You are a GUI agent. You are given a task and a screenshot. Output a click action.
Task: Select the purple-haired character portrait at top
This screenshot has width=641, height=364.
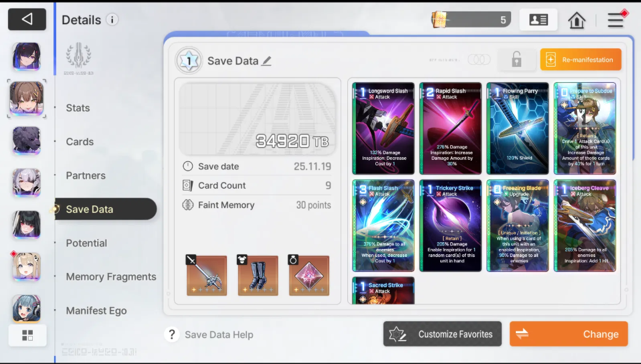(x=27, y=56)
